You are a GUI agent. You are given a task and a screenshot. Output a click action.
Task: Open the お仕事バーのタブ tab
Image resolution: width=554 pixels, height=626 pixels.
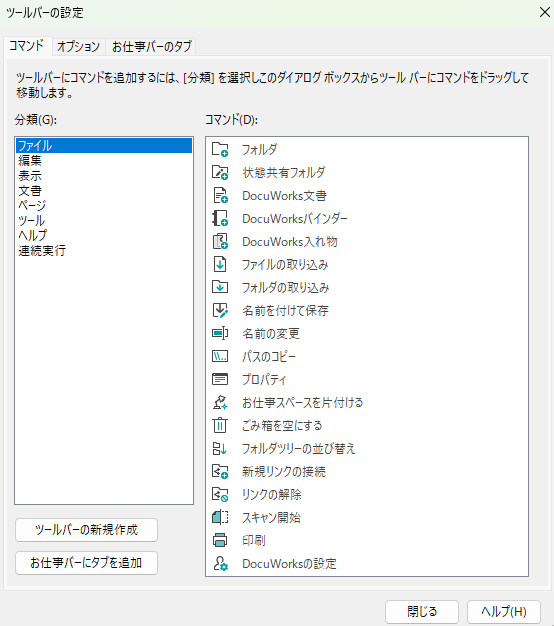152,47
